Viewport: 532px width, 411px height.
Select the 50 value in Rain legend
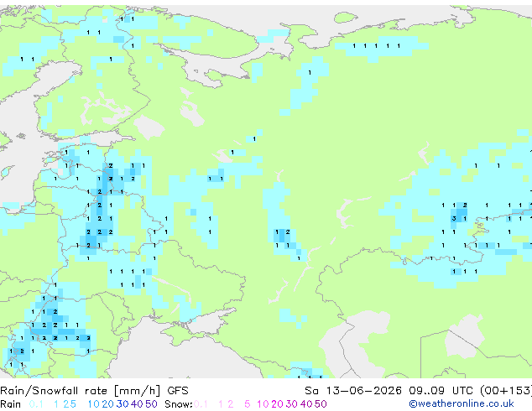point(151,404)
